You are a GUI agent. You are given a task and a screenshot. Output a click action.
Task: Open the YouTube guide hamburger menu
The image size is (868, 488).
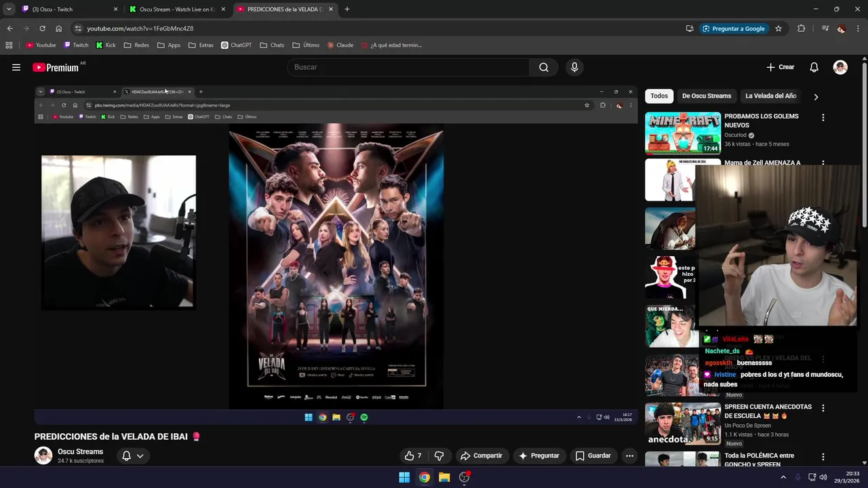coord(16,67)
